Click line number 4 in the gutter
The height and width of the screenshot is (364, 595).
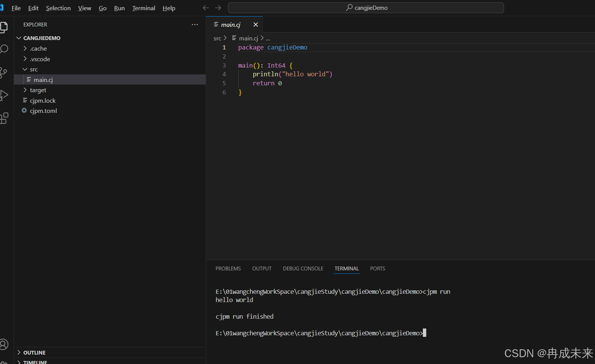pos(224,74)
